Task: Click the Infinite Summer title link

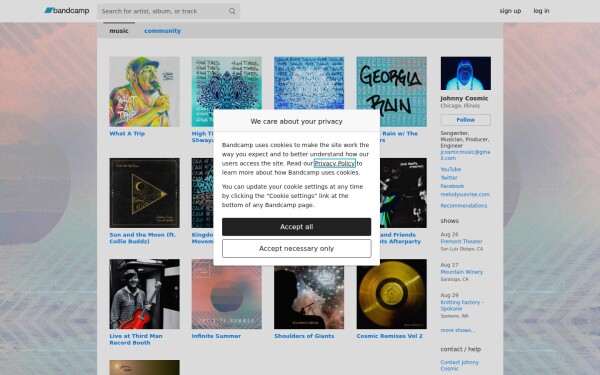Action: 216,336
